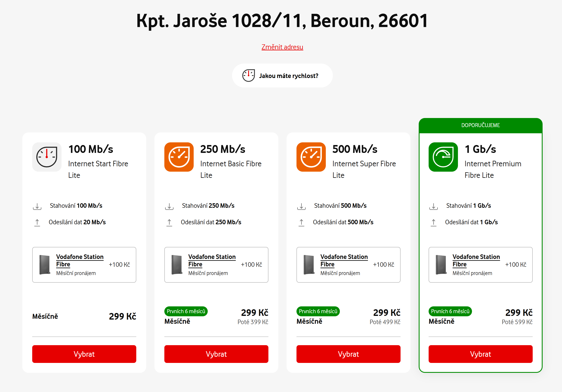Select Vybrat for Internet Basic Fibre Lite

(216, 354)
